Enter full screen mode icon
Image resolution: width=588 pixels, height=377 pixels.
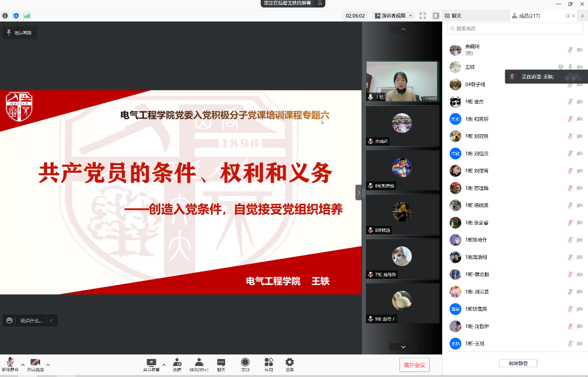click(423, 16)
